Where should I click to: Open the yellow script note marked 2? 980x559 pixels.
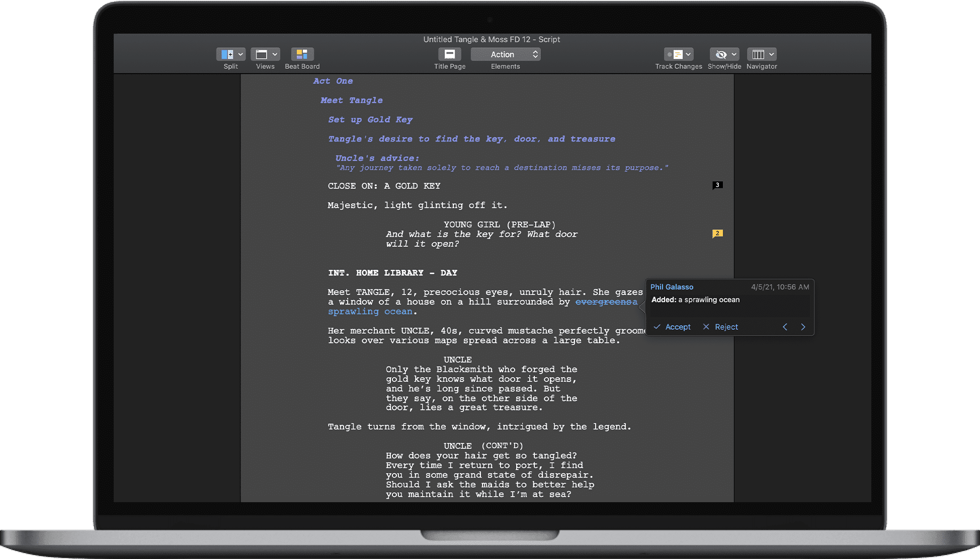coord(717,233)
